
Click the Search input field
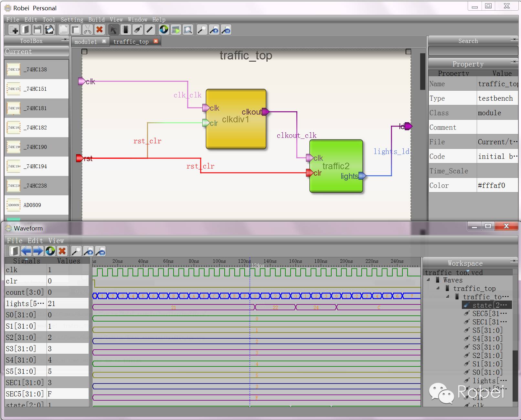473,51
